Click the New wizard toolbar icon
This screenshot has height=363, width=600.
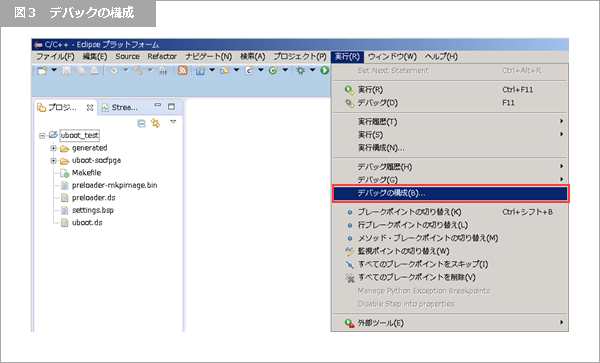(x=42, y=70)
